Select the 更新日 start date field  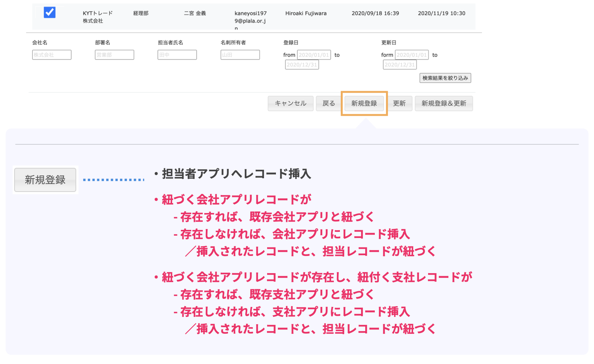point(412,55)
